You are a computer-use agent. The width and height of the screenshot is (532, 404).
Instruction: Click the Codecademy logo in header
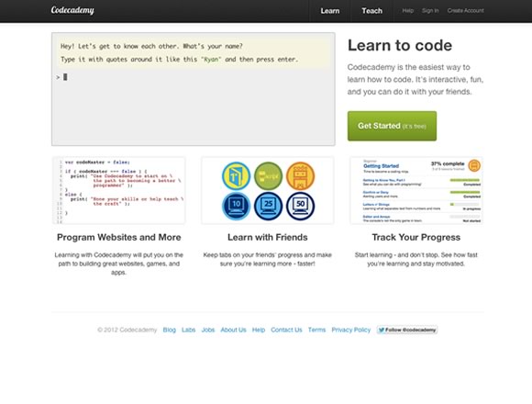[72, 10]
